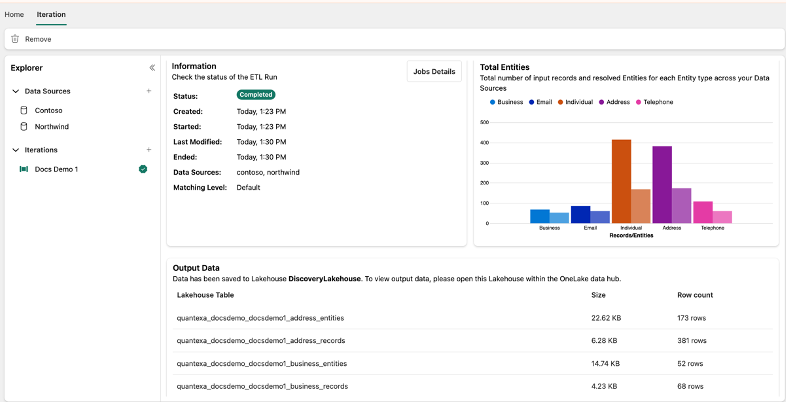Collapse the Data Sources tree section
Screen dimensions: 786x402
tap(16, 91)
